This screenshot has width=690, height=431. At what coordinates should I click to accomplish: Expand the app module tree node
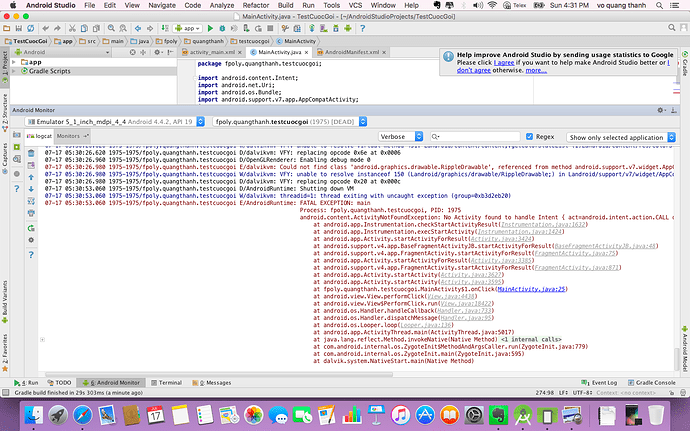coord(14,62)
